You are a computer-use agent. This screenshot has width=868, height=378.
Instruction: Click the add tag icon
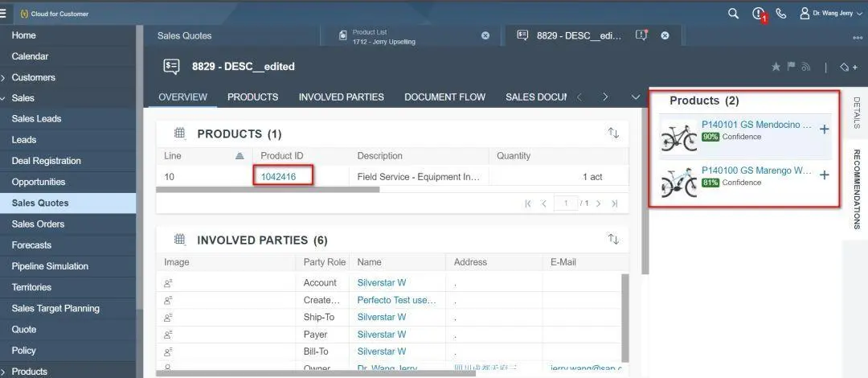click(848, 67)
